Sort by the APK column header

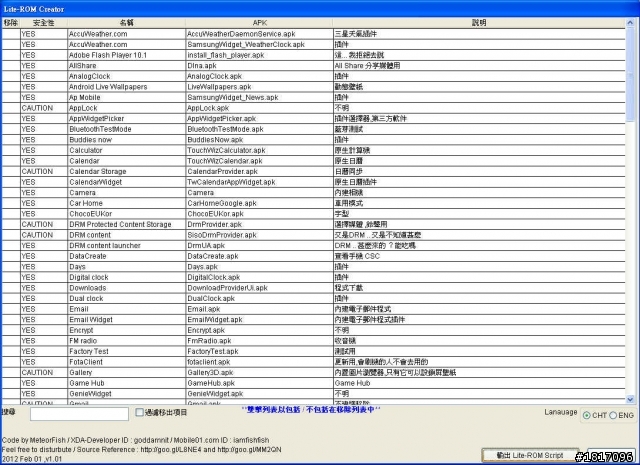(259, 23)
